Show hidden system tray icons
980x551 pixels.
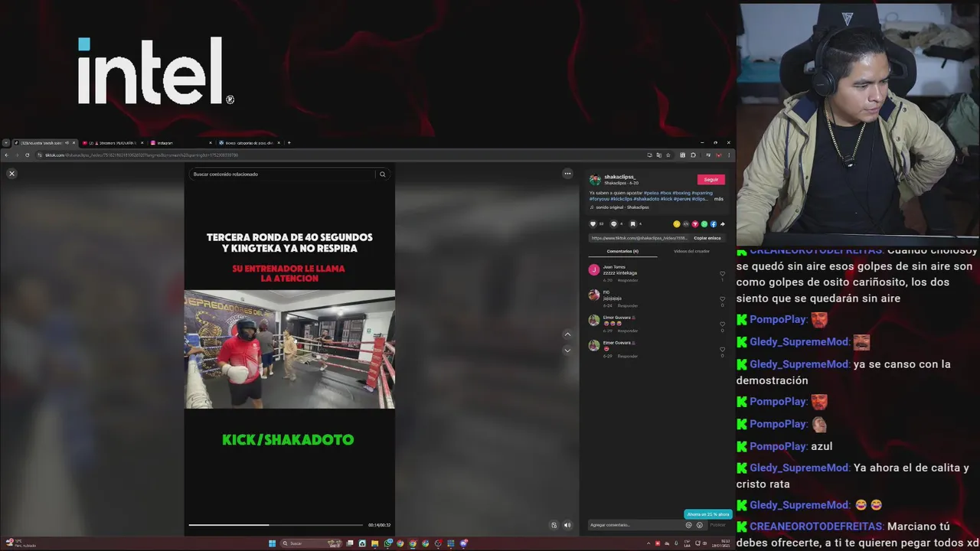[648, 543]
